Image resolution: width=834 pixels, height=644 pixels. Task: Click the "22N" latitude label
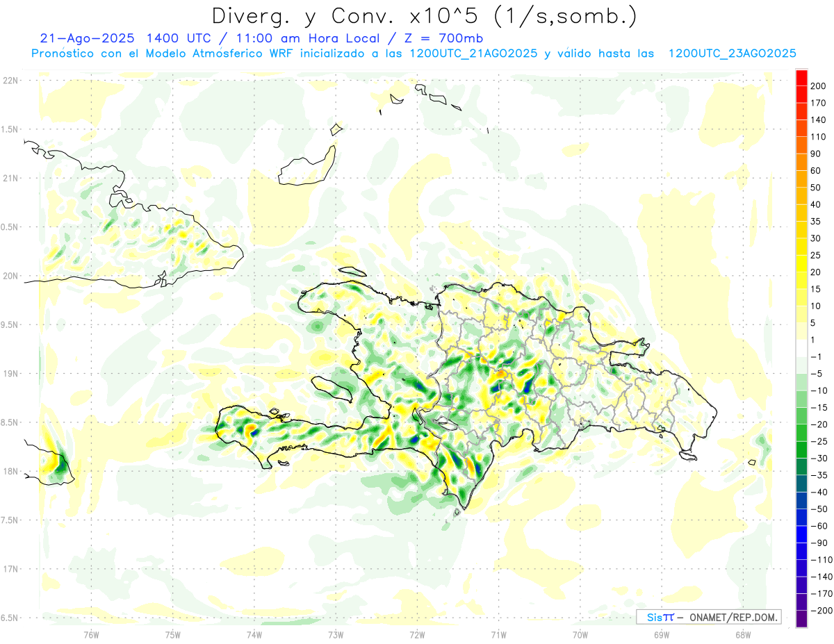tap(10, 80)
